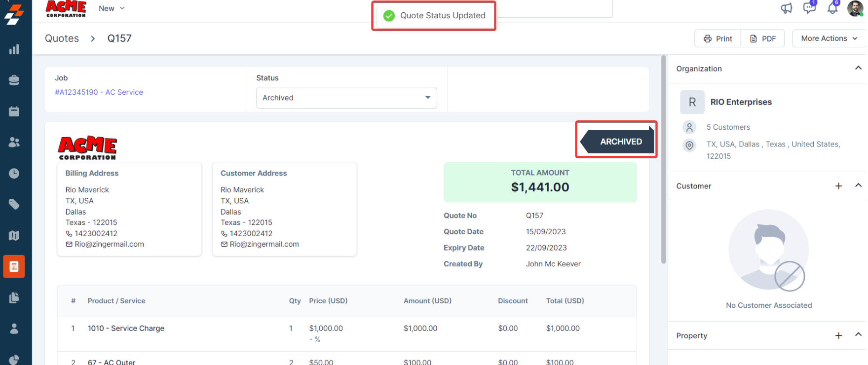Open the price tag icon in sidebar

[x=14, y=204]
